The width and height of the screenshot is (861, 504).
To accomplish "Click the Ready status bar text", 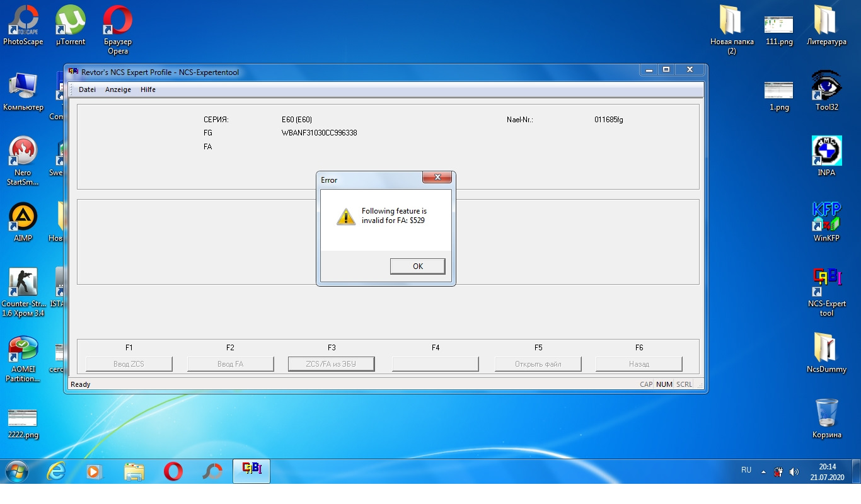I will [x=81, y=384].
